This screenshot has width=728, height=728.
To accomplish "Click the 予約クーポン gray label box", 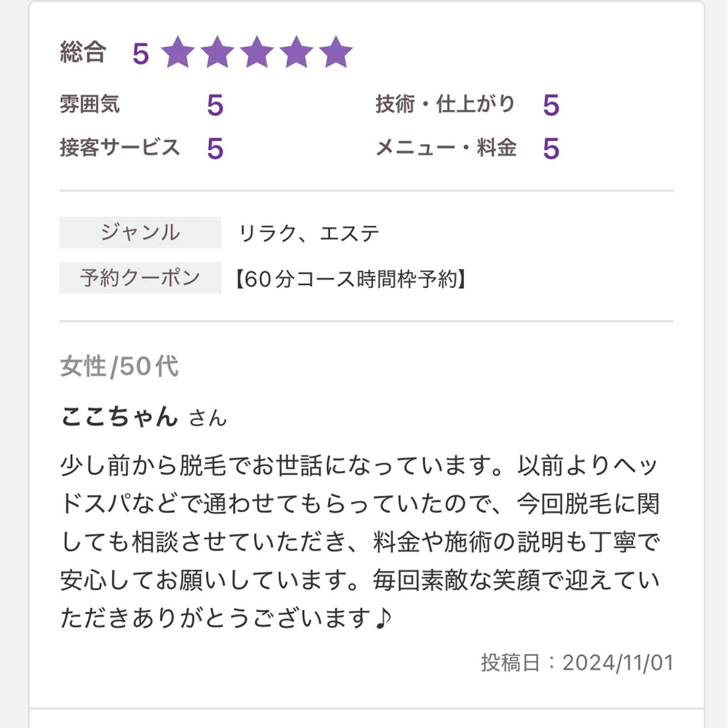I will click(x=140, y=278).
